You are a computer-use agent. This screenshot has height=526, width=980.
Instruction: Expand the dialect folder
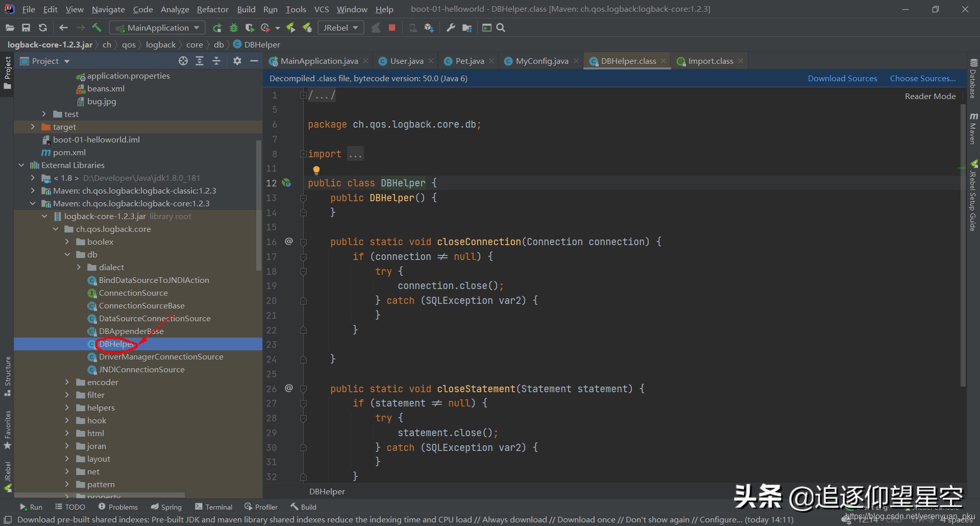[x=79, y=267]
